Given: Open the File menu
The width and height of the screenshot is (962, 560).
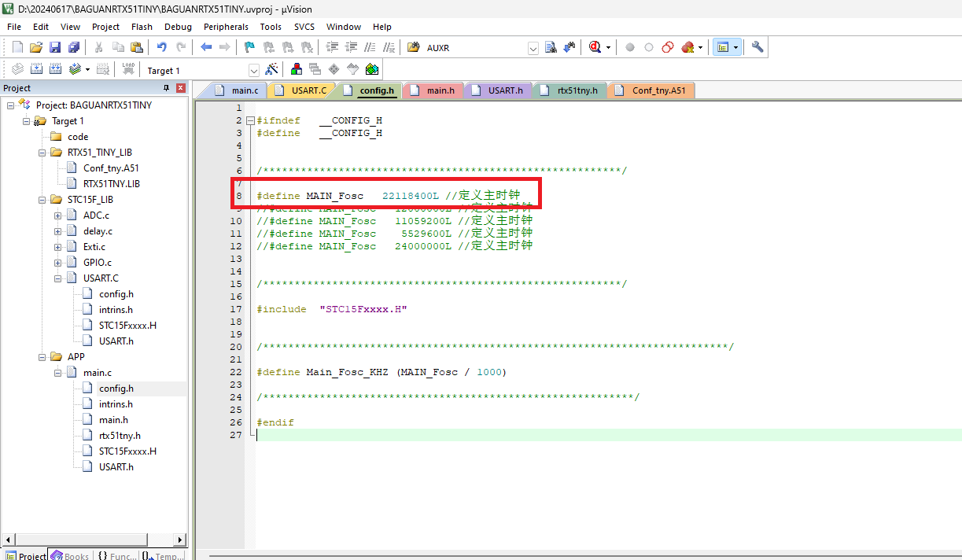Looking at the screenshot, I should tap(14, 26).
